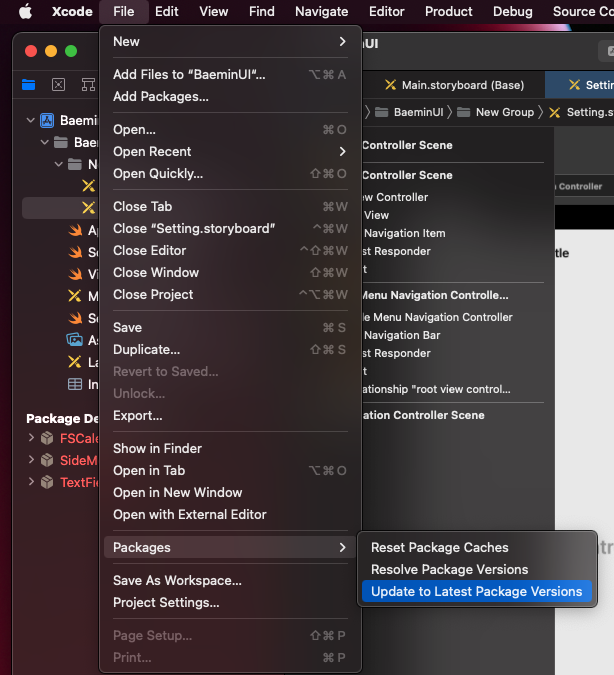The height and width of the screenshot is (675, 614).
Task: Choose Show in Finder
Action: pyautogui.click(x=230, y=449)
